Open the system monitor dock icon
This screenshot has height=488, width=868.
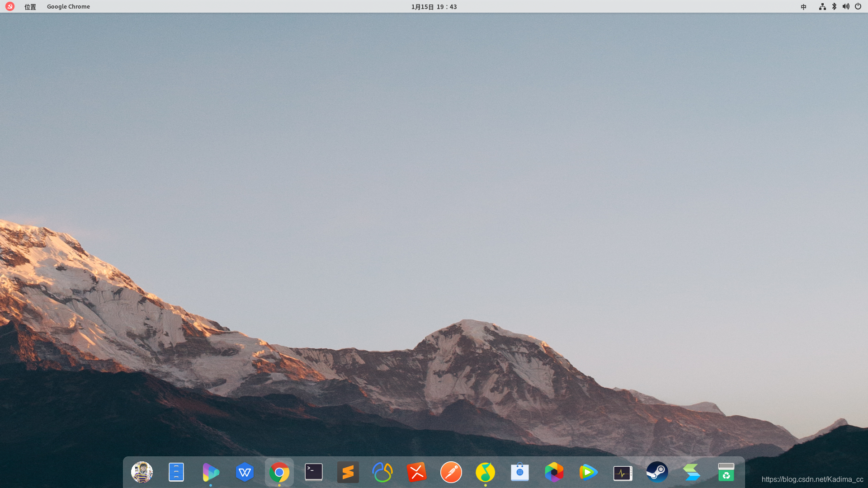pyautogui.click(x=623, y=473)
